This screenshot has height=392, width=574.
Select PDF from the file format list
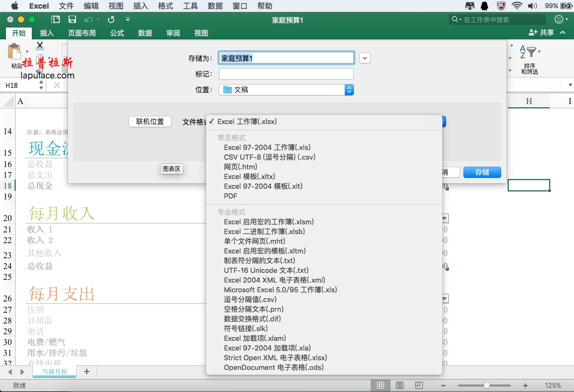click(x=230, y=196)
